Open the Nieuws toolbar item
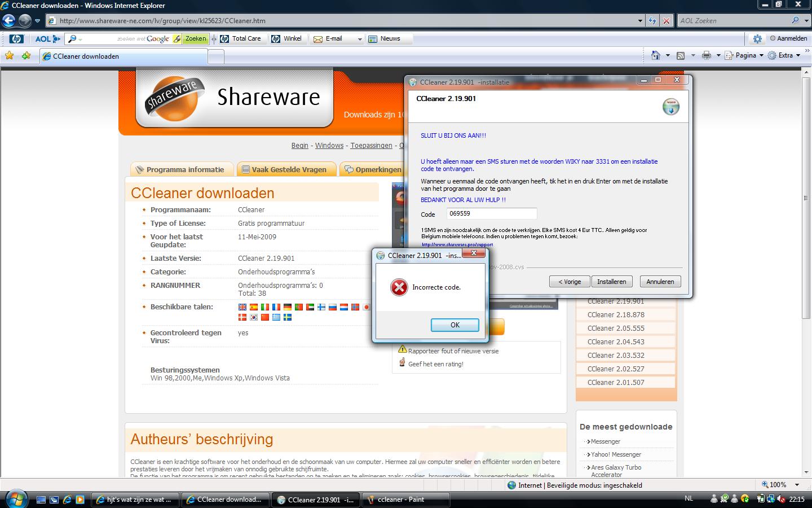The height and width of the screenshot is (508, 812). pos(384,39)
